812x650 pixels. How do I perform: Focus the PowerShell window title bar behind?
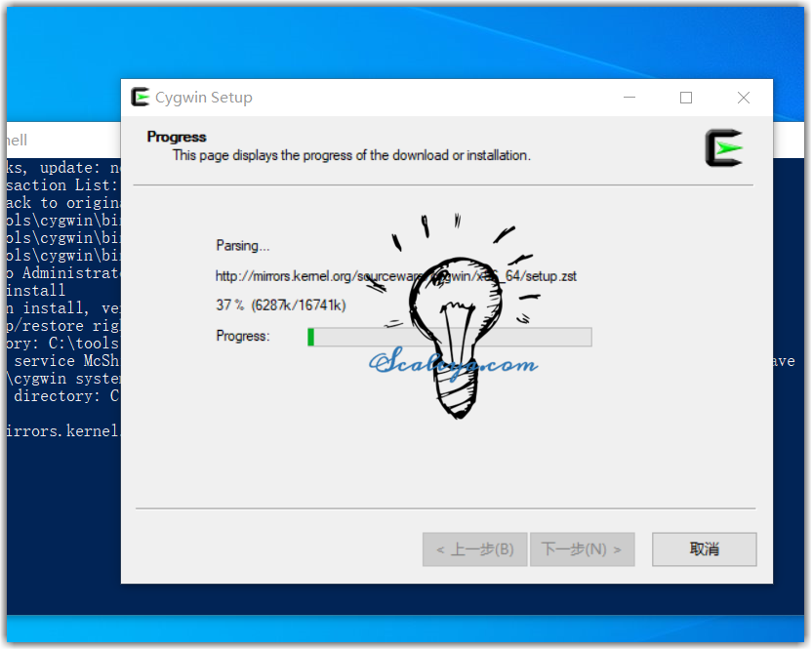(x=59, y=141)
